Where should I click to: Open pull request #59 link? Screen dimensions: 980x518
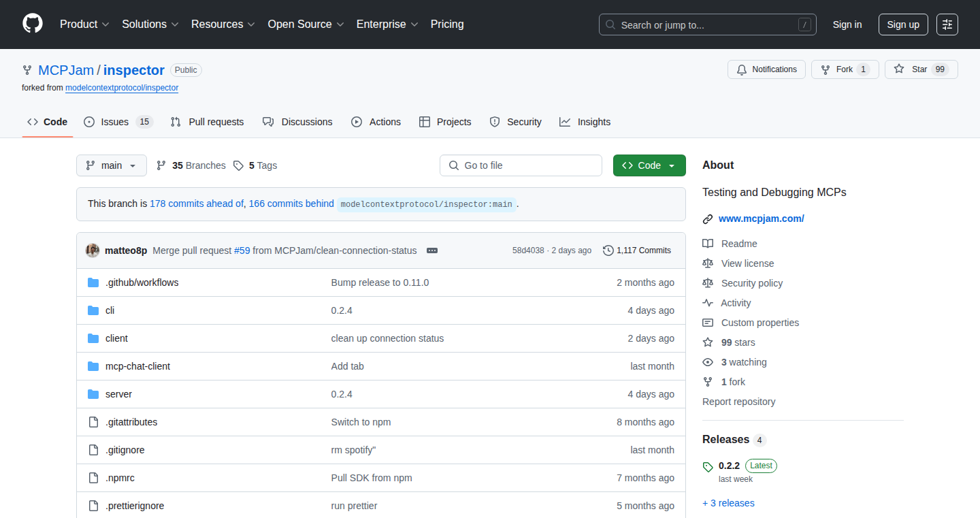click(242, 250)
